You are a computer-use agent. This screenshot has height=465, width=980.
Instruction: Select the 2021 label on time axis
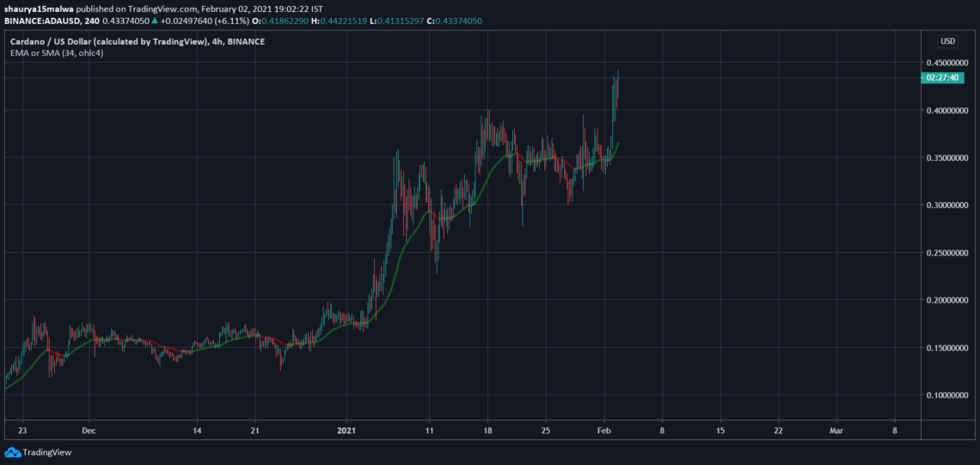[x=346, y=429]
